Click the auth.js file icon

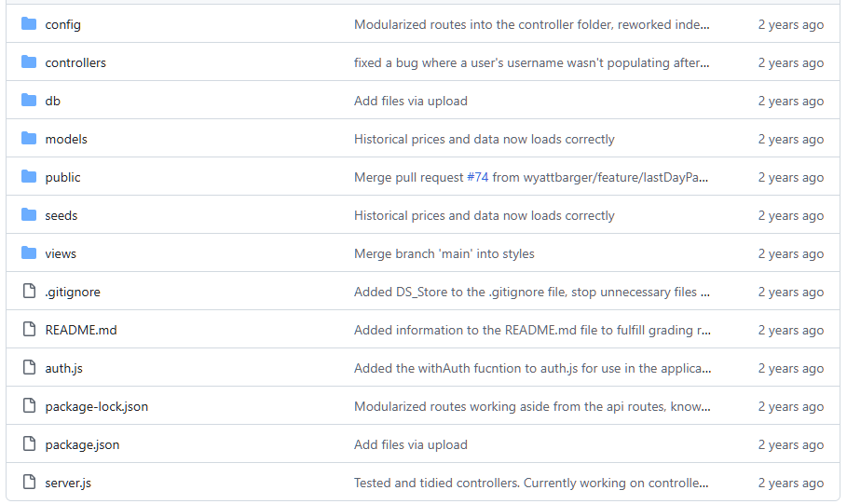click(x=29, y=368)
